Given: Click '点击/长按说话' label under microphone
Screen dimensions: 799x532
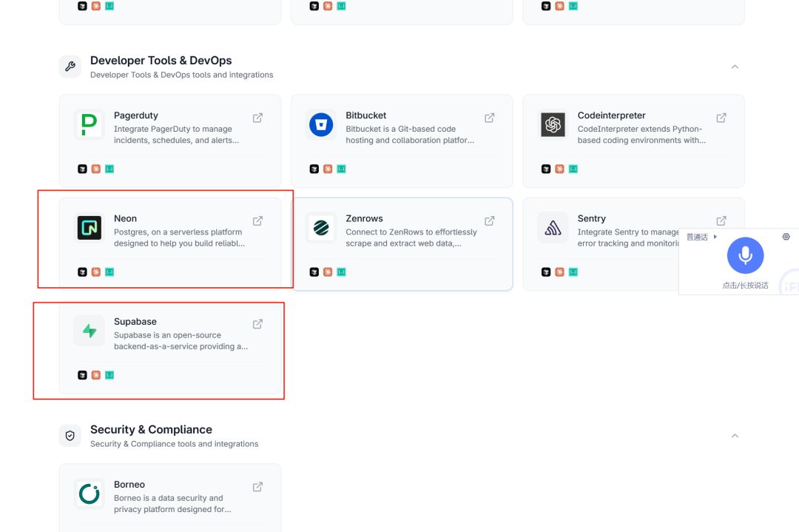Looking at the screenshot, I should point(745,286).
